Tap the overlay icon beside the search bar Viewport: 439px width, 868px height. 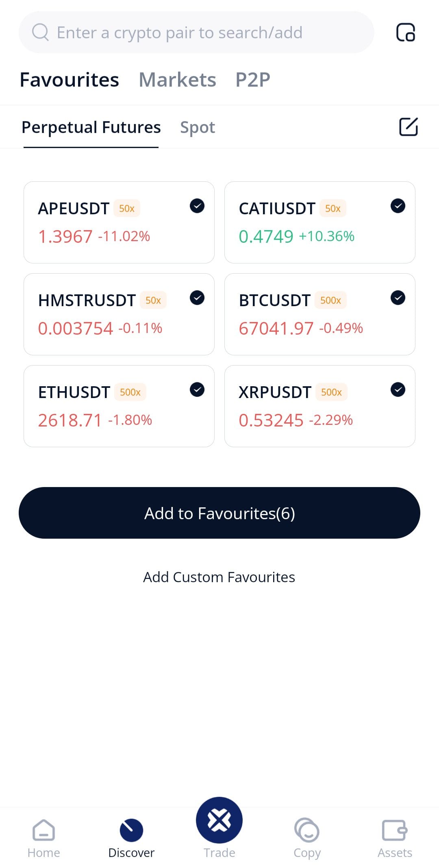tap(405, 33)
